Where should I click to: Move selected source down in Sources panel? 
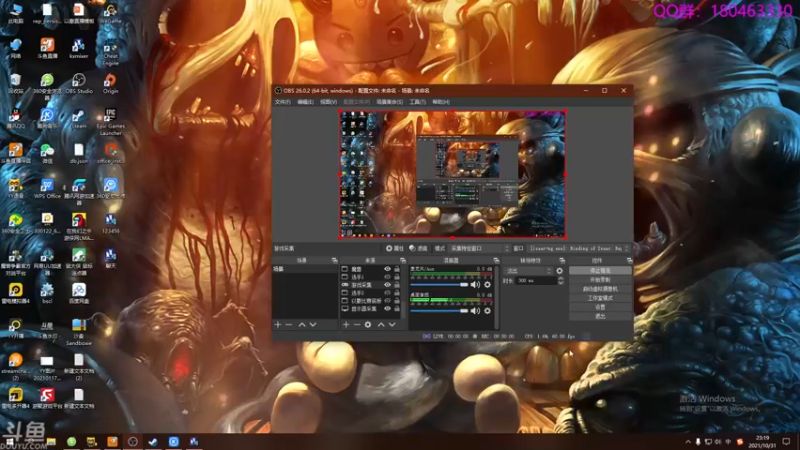click(x=392, y=324)
